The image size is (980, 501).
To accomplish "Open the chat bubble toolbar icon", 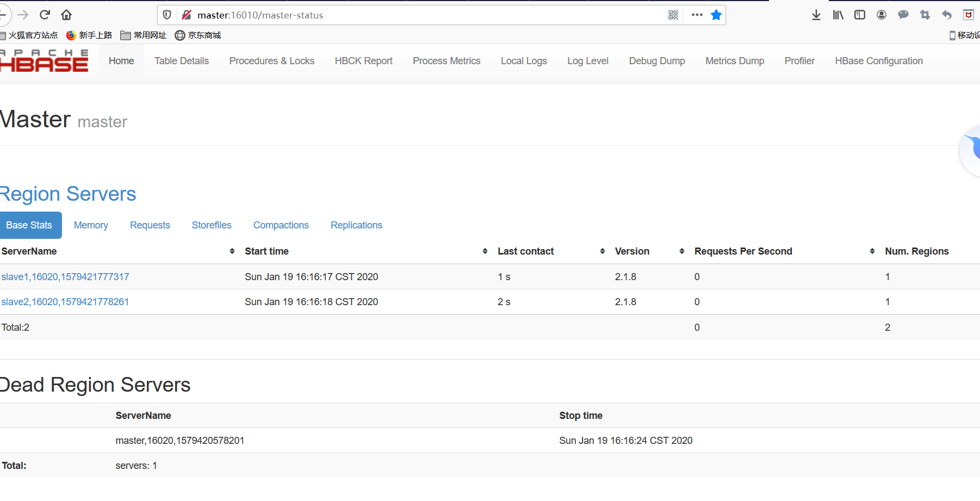I will coord(903,15).
